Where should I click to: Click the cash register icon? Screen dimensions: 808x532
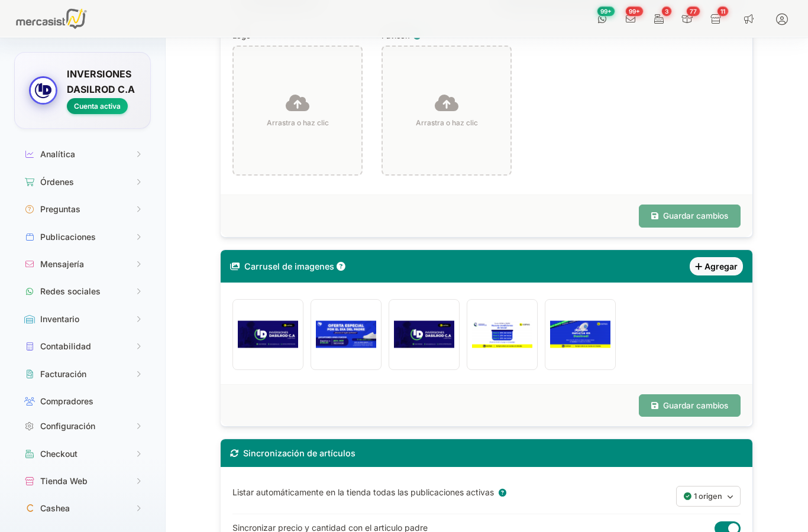(659, 19)
